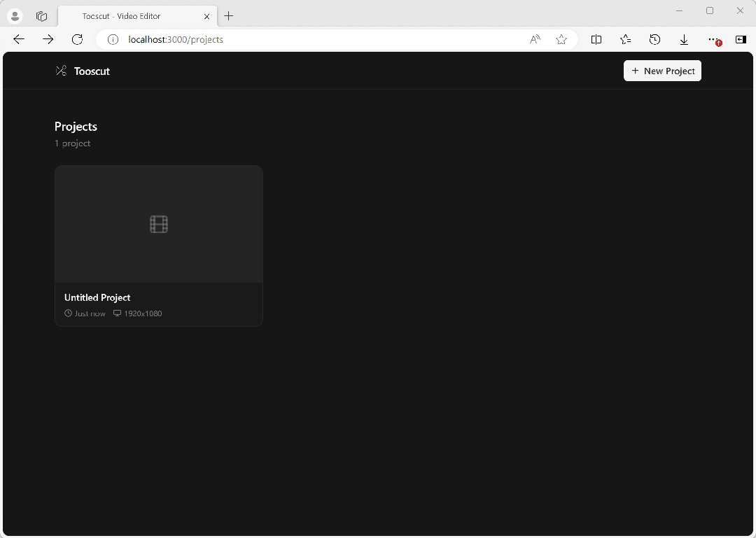Go forward with browser forward arrow
Viewport: 756px width, 538px height.
(x=48, y=40)
